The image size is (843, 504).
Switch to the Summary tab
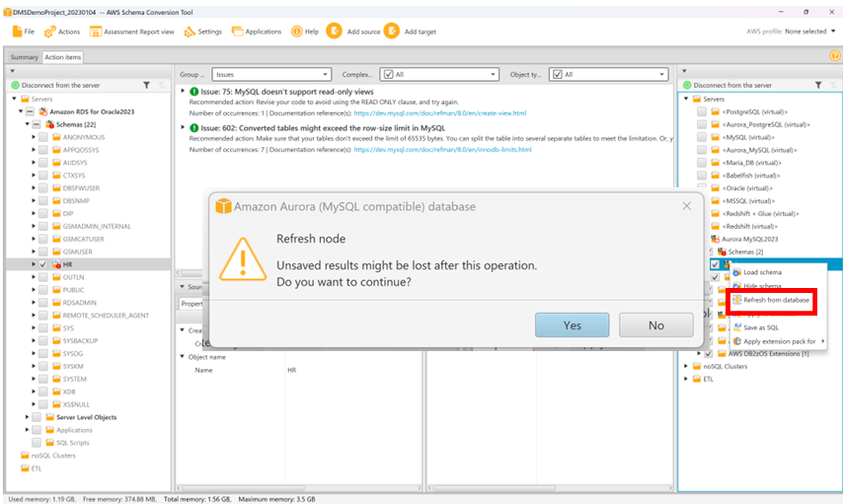pyautogui.click(x=25, y=57)
